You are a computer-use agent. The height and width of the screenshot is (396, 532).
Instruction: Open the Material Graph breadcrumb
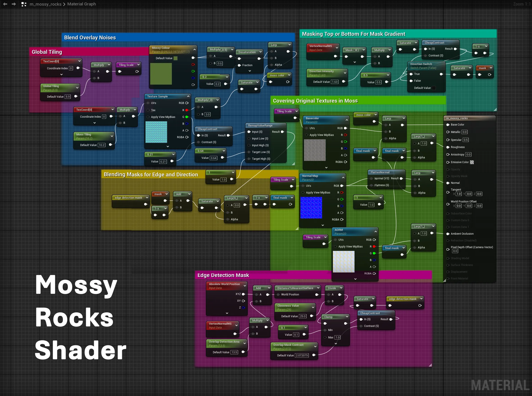coord(82,4)
